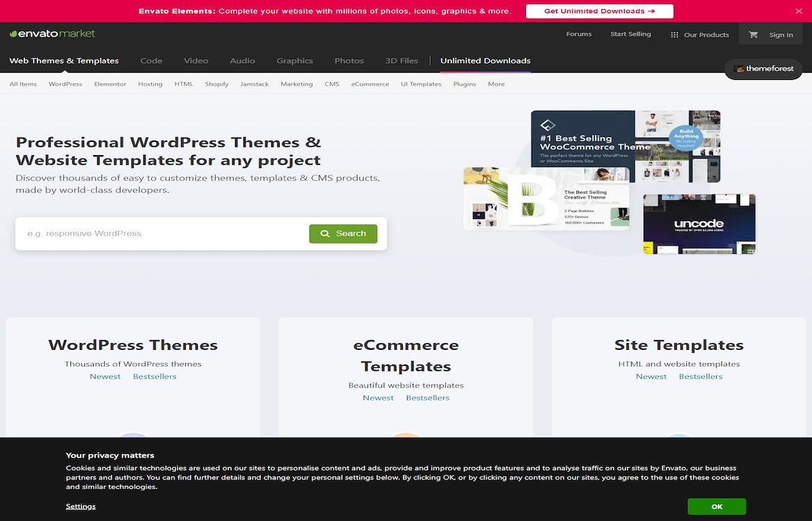The width and height of the screenshot is (812, 521).
Task: Open the Elementor submenu
Action: click(x=110, y=84)
